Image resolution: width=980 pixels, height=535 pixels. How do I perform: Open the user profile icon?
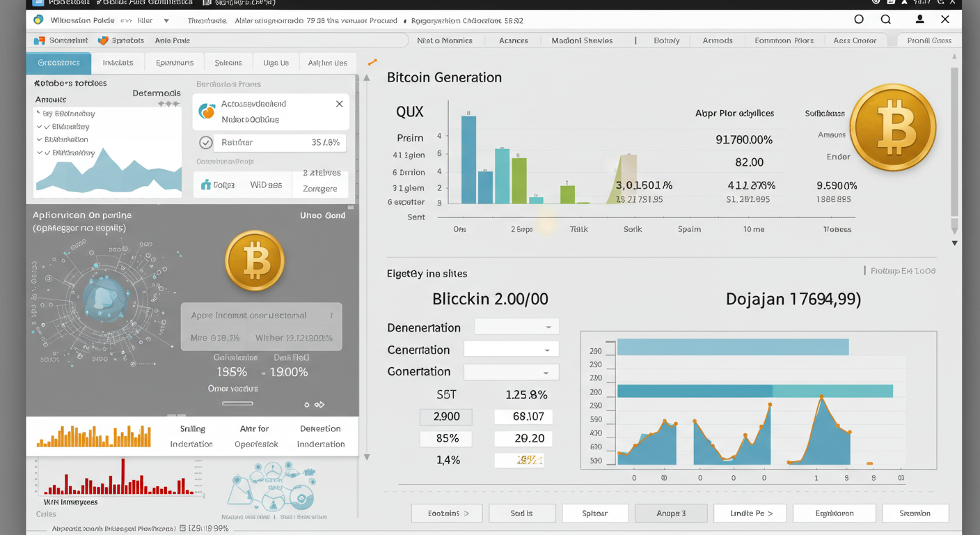click(920, 20)
